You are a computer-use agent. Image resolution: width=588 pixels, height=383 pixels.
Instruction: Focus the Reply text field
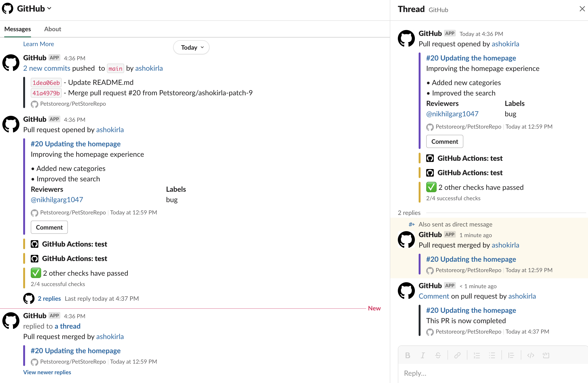tap(493, 373)
